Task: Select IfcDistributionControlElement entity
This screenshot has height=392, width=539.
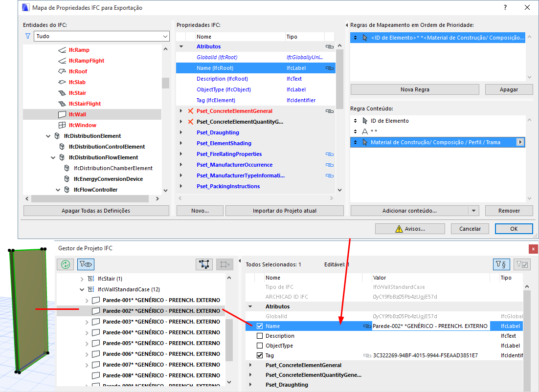Action: point(107,147)
